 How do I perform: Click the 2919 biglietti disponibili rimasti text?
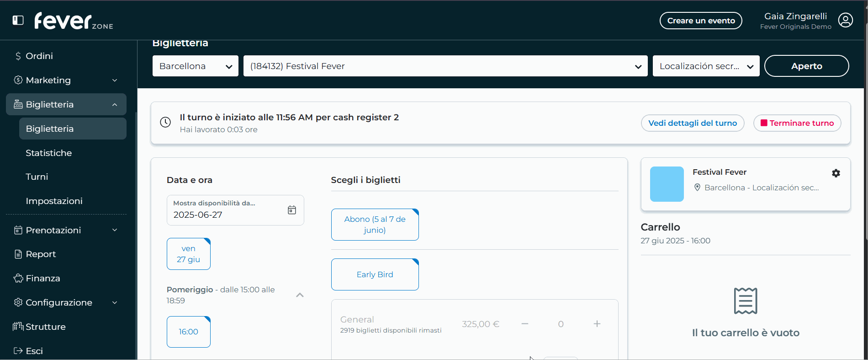pyautogui.click(x=391, y=330)
